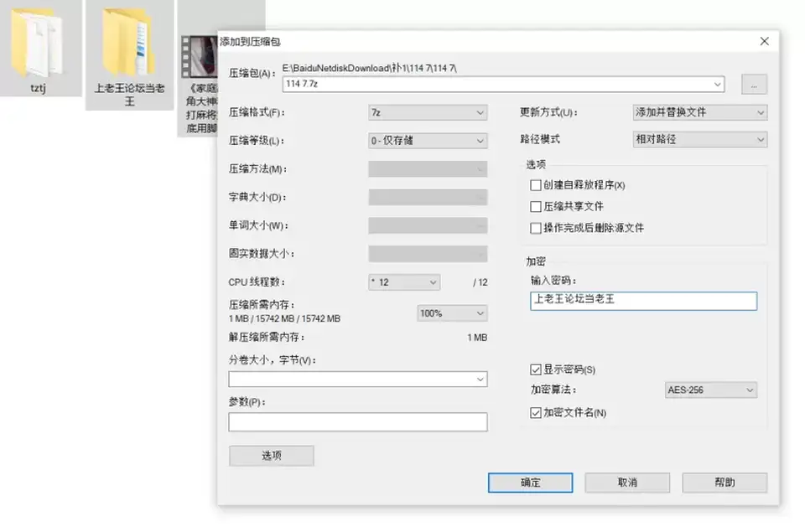Viewport: 805px width, 532px height.
Task: Open the 更新方式 dropdown
Action: (x=699, y=112)
